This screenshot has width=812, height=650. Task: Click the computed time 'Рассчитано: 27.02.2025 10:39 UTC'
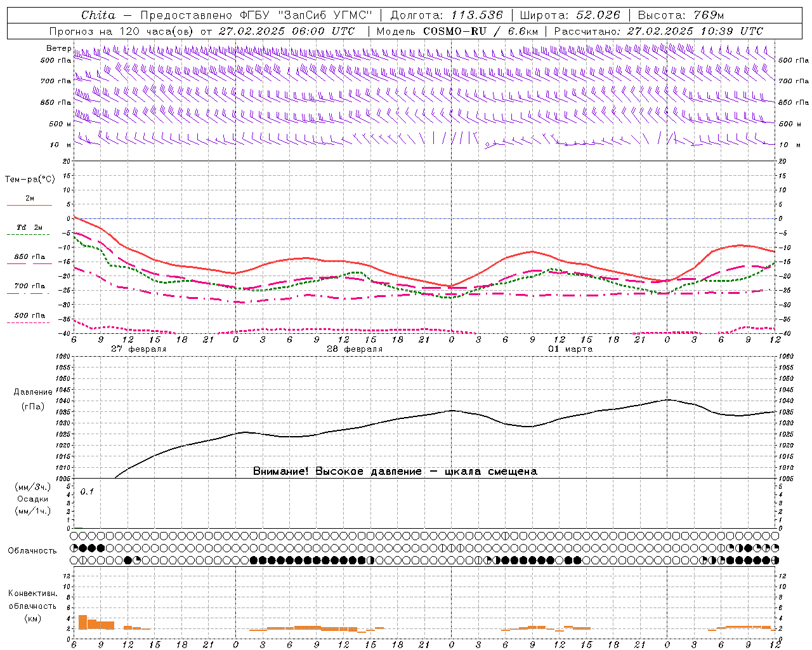coord(658,31)
